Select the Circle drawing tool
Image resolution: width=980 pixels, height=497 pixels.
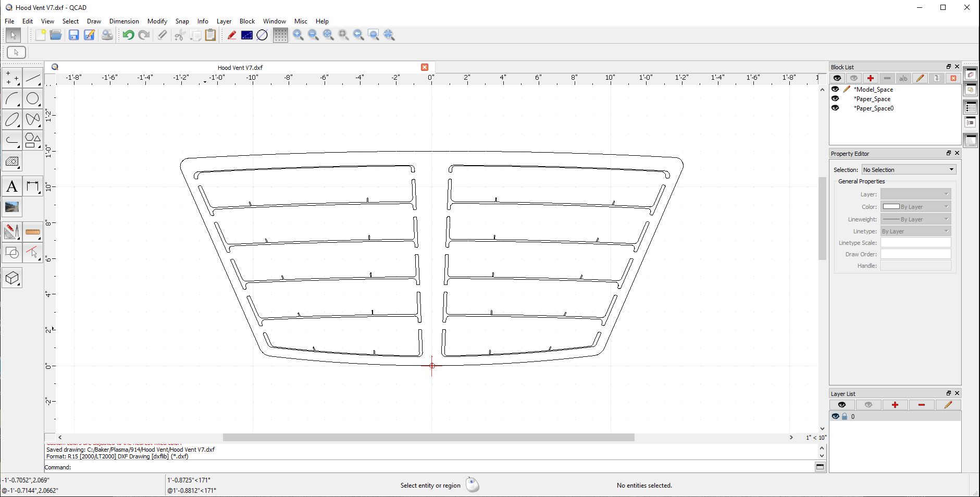[x=32, y=98]
